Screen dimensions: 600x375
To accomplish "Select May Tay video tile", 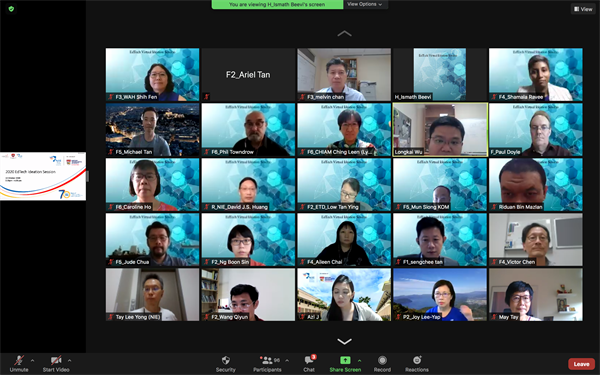I will [536, 295].
